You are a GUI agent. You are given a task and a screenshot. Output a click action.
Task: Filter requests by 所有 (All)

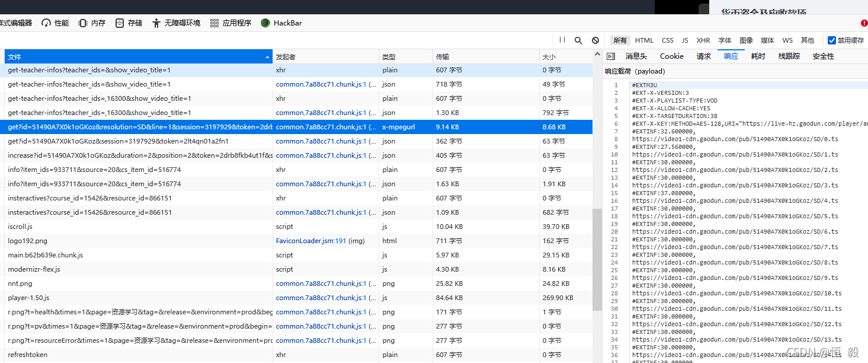click(x=620, y=40)
